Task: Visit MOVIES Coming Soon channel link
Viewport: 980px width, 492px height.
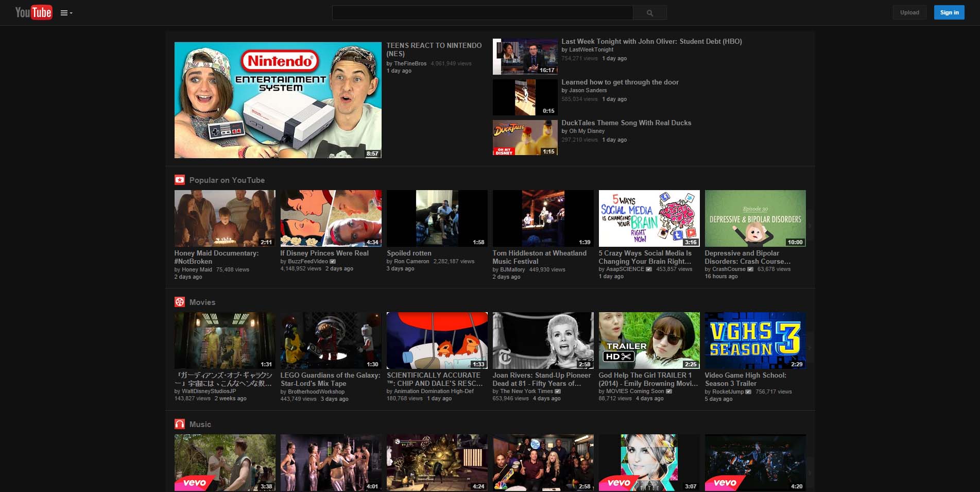Action: pos(635,391)
